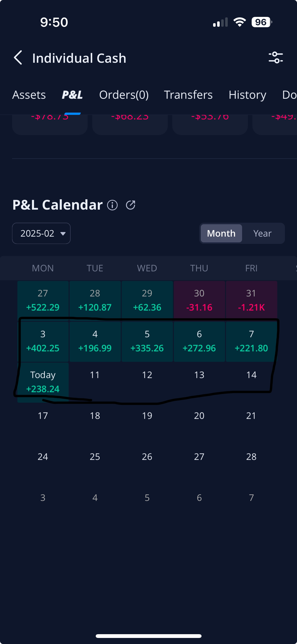297x644 pixels.
Task: Open the 2025-02 date dropdown
Action: coord(37,233)
